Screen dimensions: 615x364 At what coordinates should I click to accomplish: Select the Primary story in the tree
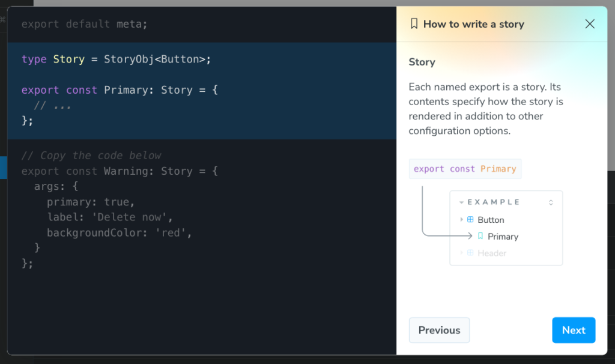503,237
